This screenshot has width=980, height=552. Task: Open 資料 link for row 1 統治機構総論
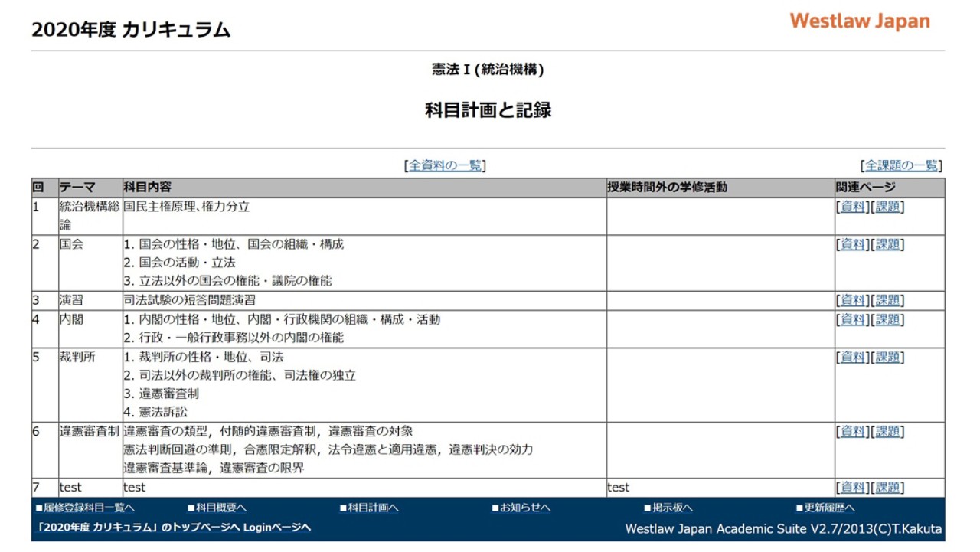(852, 205)
